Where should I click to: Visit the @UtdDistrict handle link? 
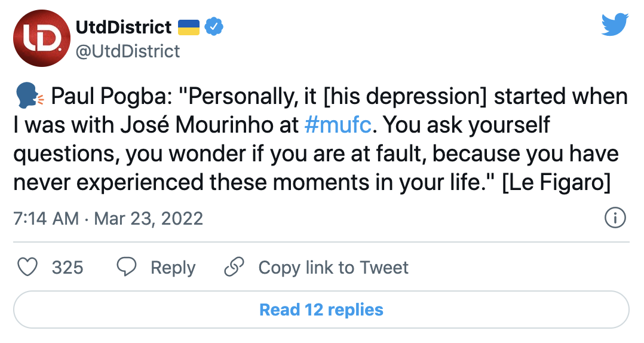tap(128, 51)
